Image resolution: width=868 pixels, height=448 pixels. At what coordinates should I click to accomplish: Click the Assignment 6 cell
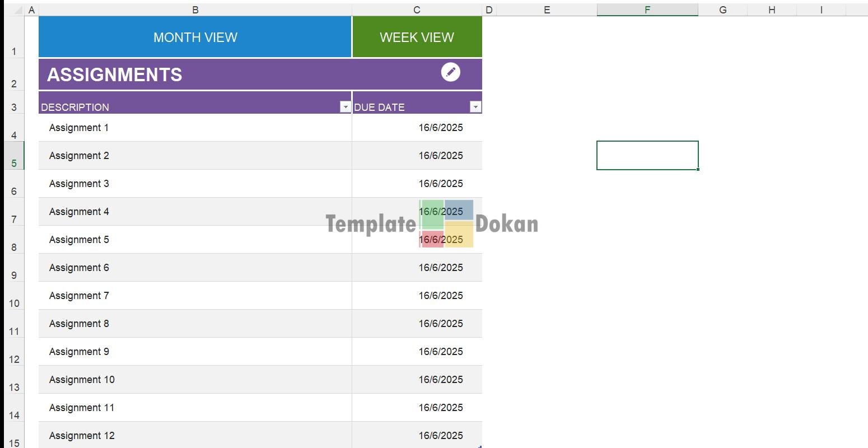[195, 268]
